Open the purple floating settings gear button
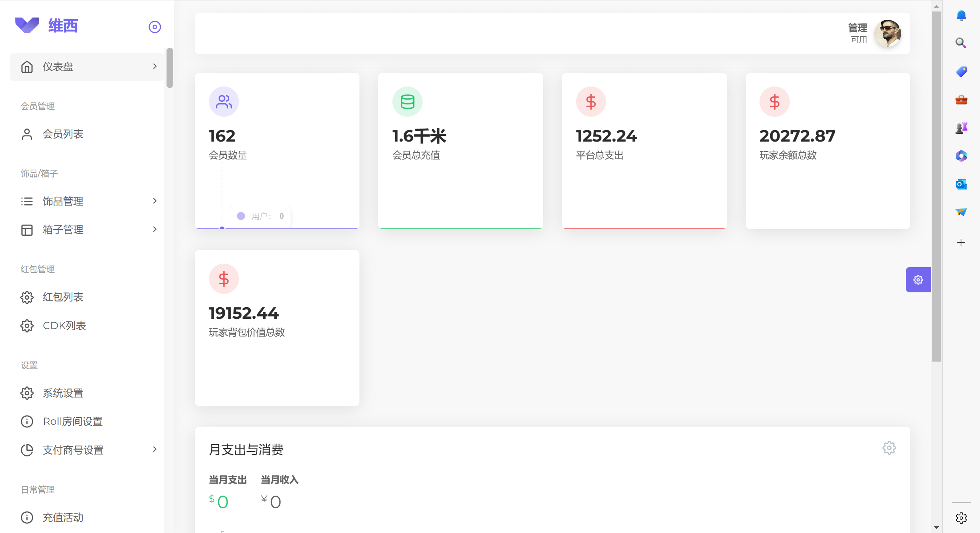 (918, 280)
